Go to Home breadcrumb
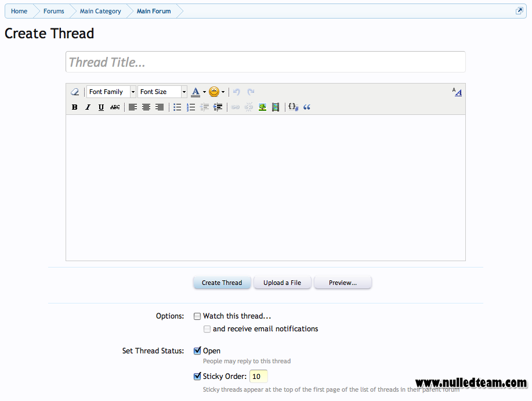 coord(19,11)
